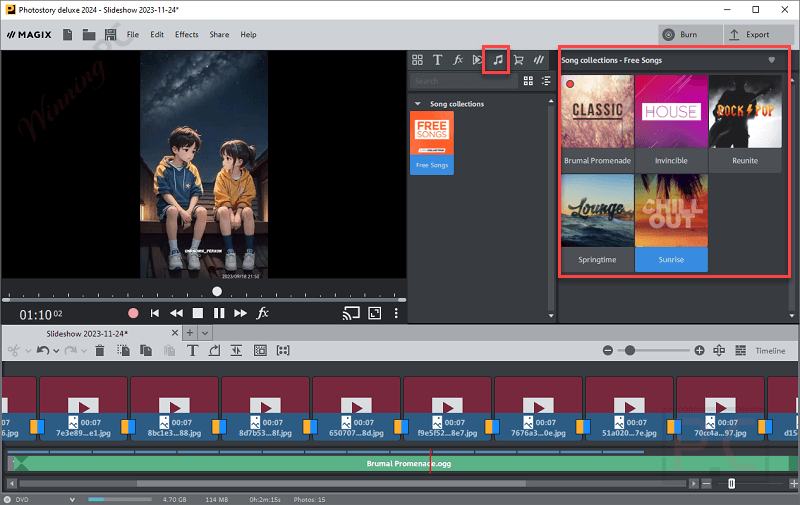Click the Burn button
Viewport: 800px width, 505px height.
[690, 35]
